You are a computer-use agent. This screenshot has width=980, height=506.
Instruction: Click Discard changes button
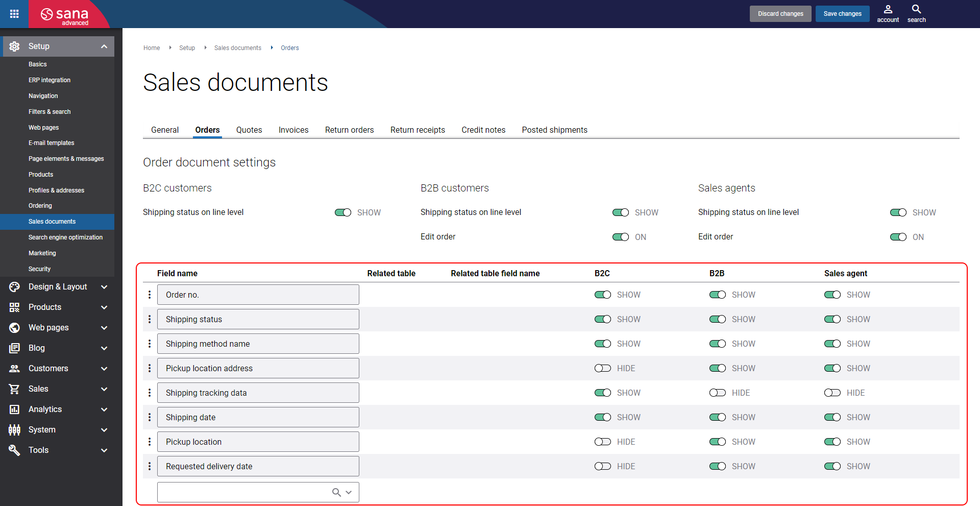[780, 14]
